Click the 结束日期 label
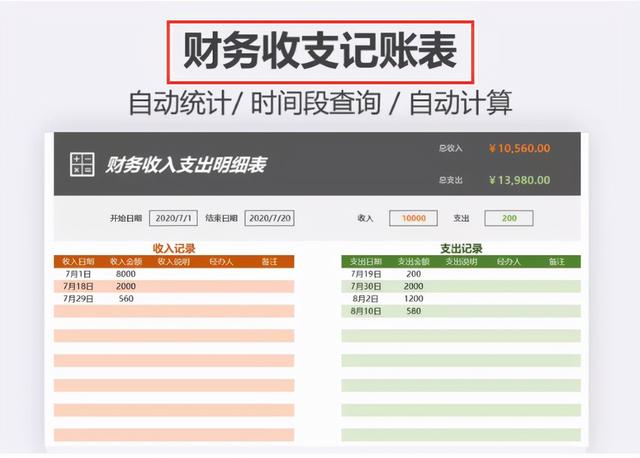The height and width of the screenshot is (458, 640). [221, 218]
